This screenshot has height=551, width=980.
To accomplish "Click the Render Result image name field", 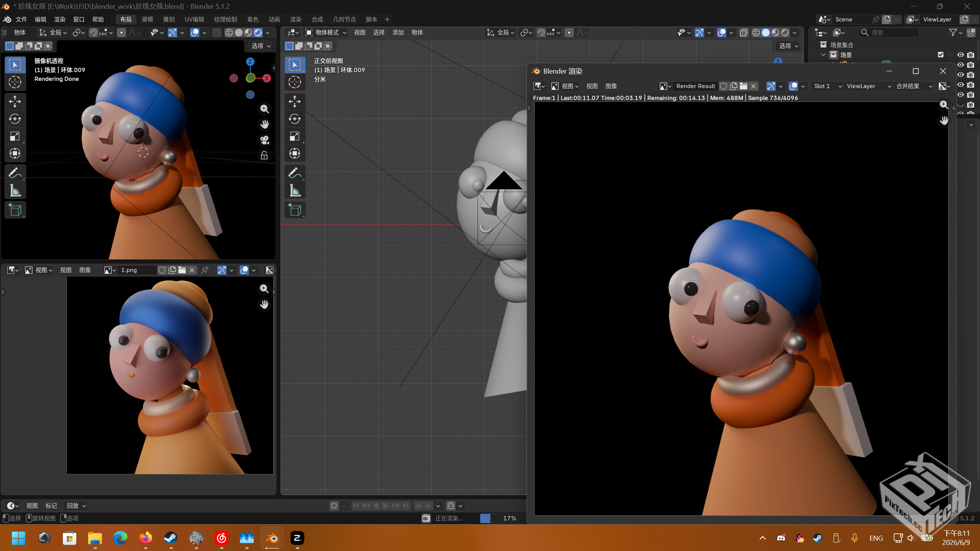I will (x=696, y=86).
